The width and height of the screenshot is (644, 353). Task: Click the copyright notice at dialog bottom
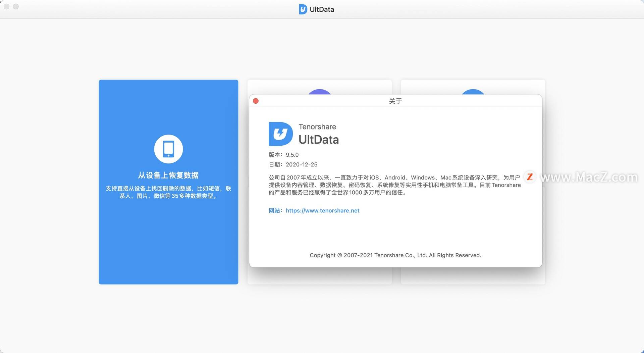pos(395,255)
